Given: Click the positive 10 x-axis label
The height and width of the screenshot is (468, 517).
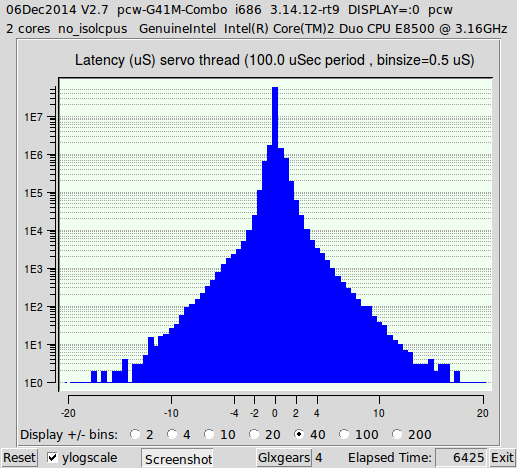Looking at the screenshot, I should click(x=379, y=413).
